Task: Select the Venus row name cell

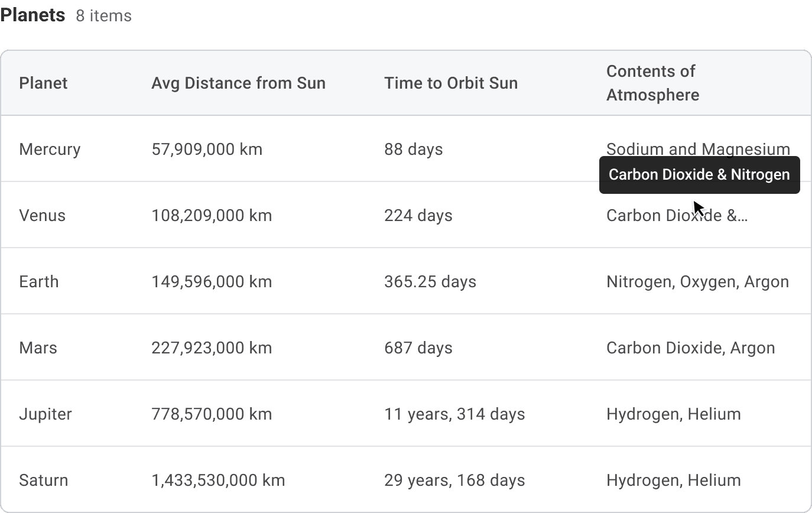Action: (42, 215)
